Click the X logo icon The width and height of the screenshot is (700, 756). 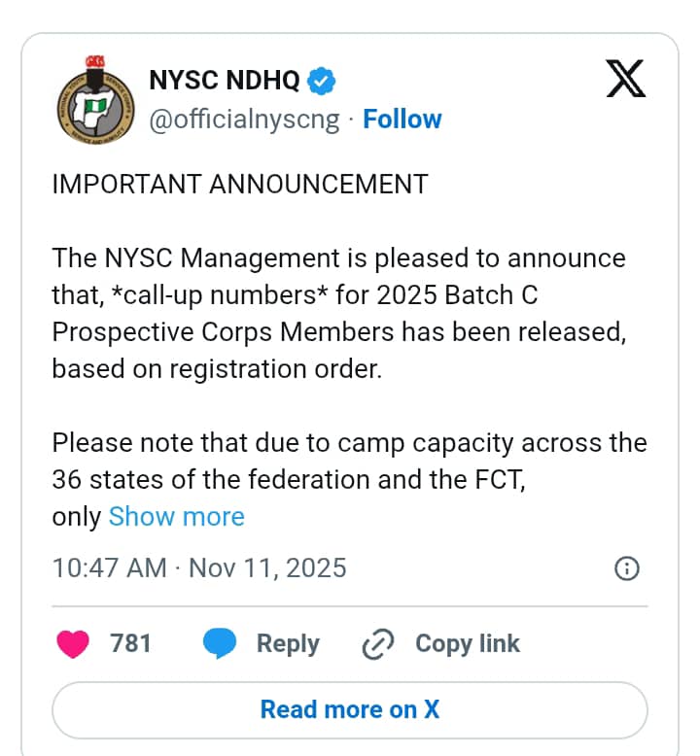[x=625, y=79]
